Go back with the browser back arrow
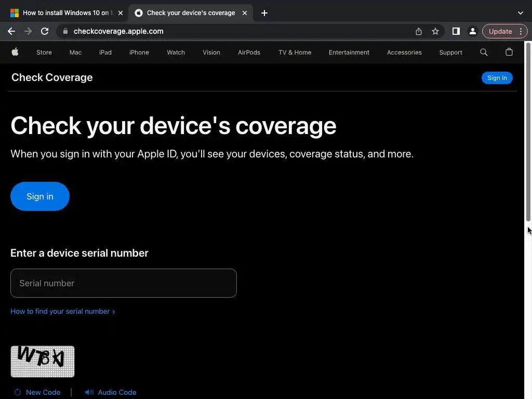 (x=11, y=31)
